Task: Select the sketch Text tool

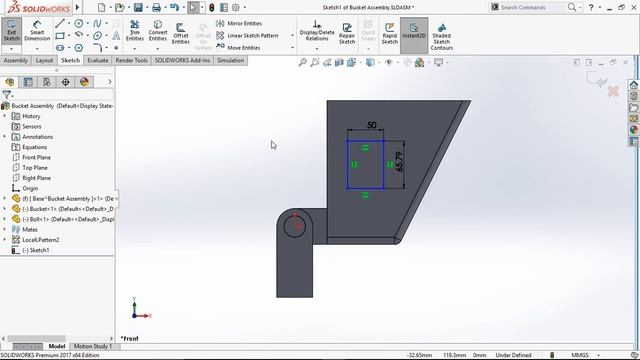Action: (x=116, y=36)
